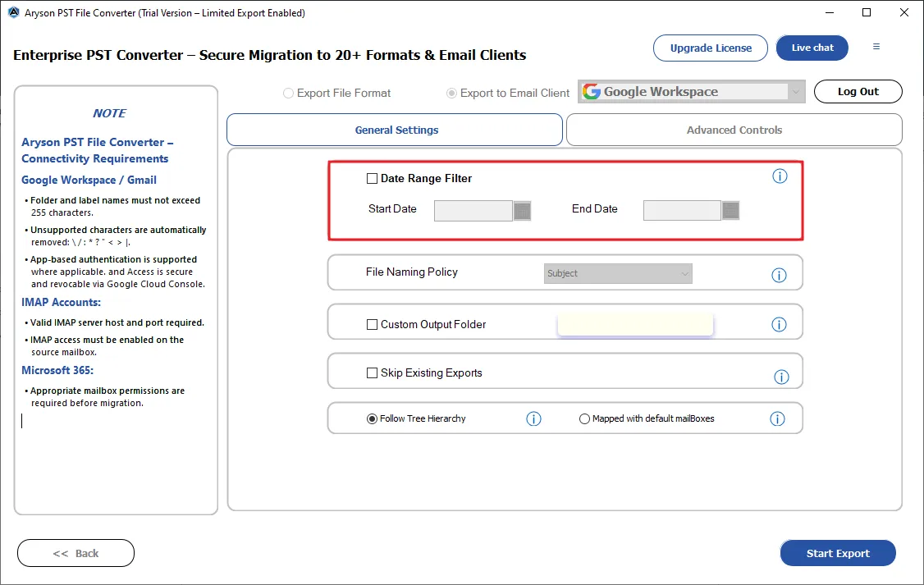The height and width of the screenshot is (585, 924).
Task: Click the Custom Output Folder info icon
Action: click(779, 325)
